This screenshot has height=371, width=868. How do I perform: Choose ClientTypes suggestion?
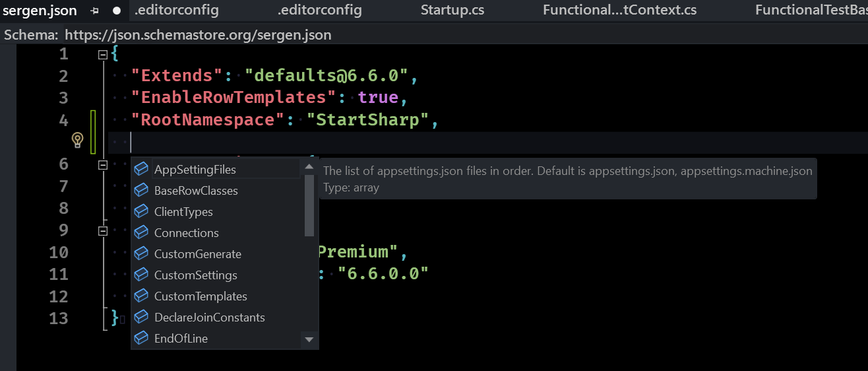pyautogui.click(x=217, y=212)
